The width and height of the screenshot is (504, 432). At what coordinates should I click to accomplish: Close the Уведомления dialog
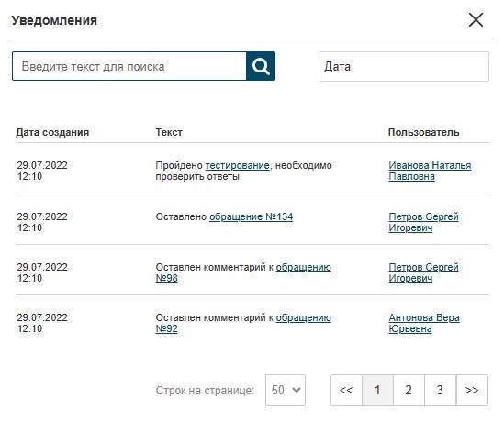476,20
